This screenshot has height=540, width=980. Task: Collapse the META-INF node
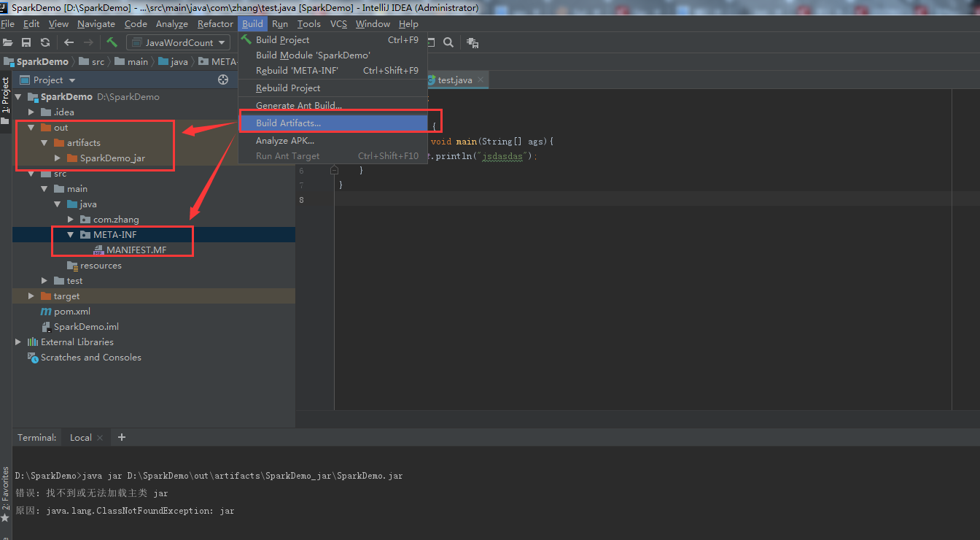click(69, 234)
